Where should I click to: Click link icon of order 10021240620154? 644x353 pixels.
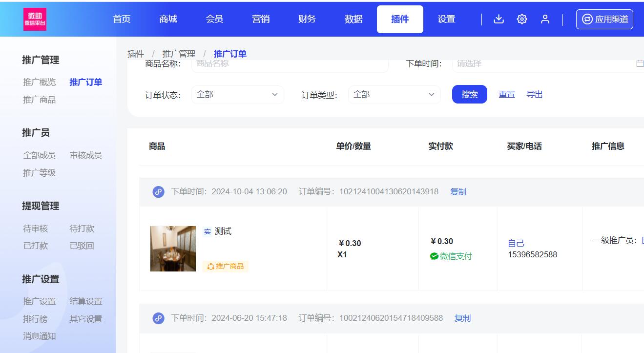coord(158,318)
